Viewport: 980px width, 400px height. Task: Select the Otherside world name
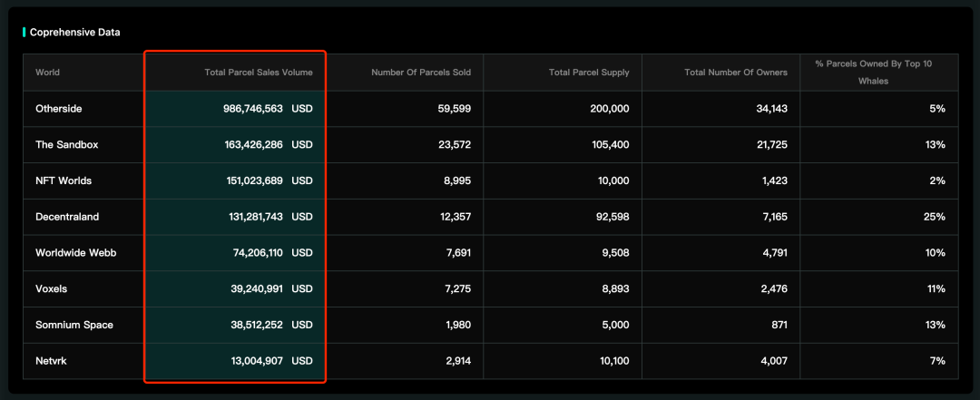[59, 109]
